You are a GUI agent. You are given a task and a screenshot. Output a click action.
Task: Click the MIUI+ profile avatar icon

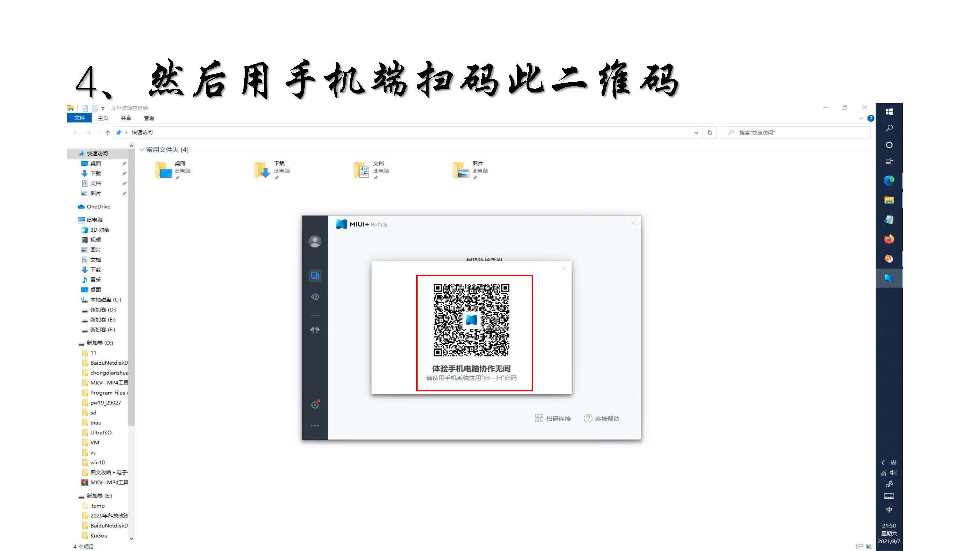point(314,242)
